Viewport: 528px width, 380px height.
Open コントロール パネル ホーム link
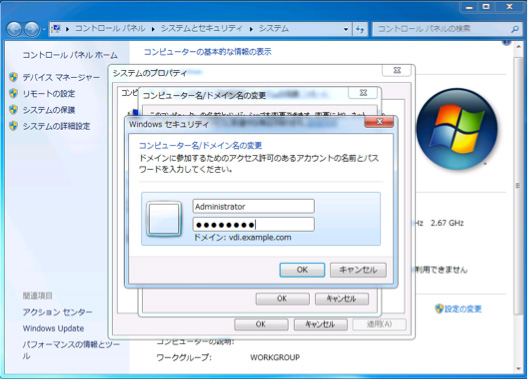point(70,55)
